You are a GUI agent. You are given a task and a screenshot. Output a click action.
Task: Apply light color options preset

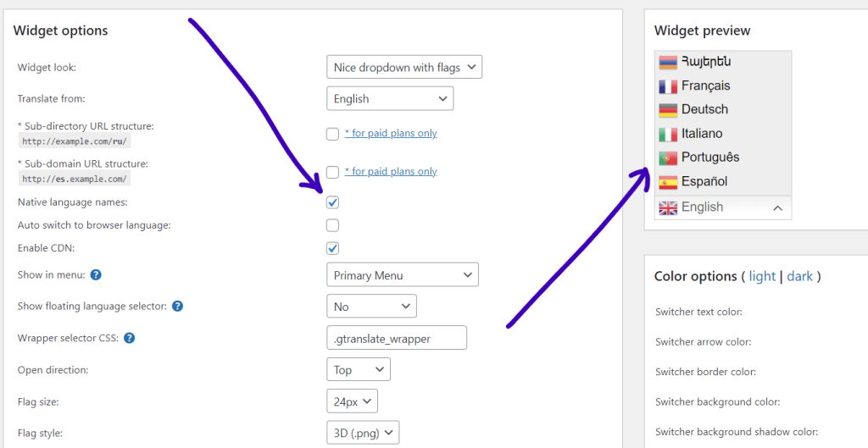click(x=762, y=277)
